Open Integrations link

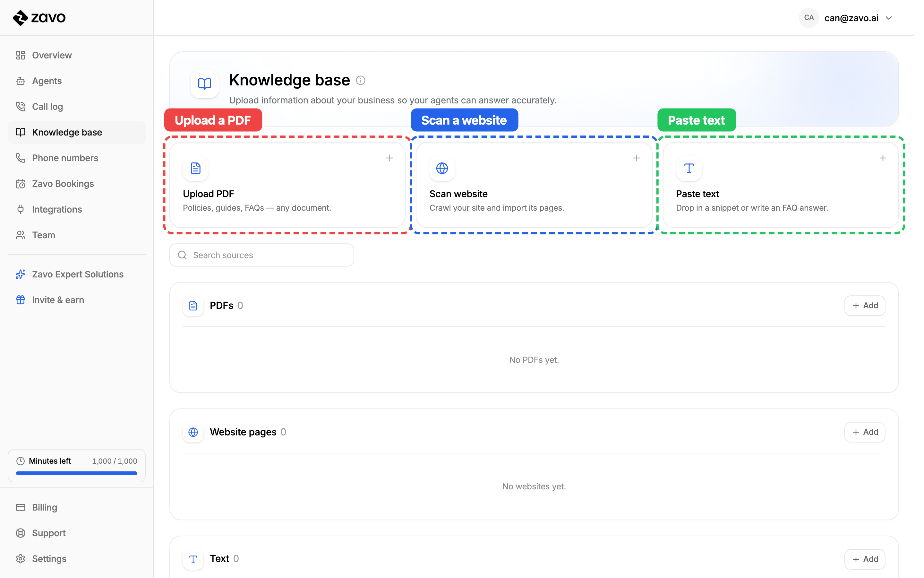click(x=76, y=209)
